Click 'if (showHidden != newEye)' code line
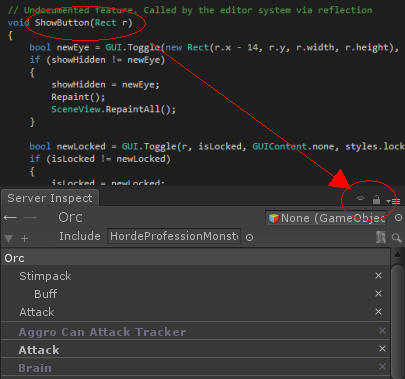 [97, 60]
